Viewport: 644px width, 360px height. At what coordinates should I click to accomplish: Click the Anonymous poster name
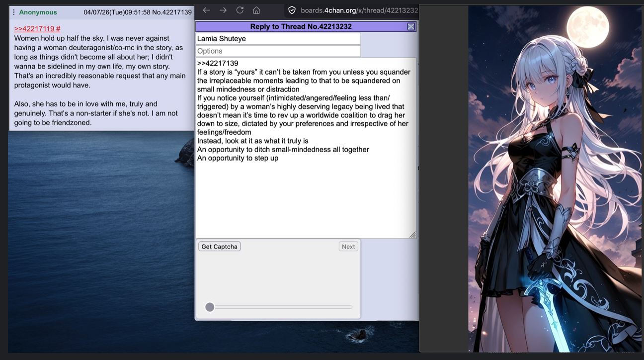click(x=38, y=12)
